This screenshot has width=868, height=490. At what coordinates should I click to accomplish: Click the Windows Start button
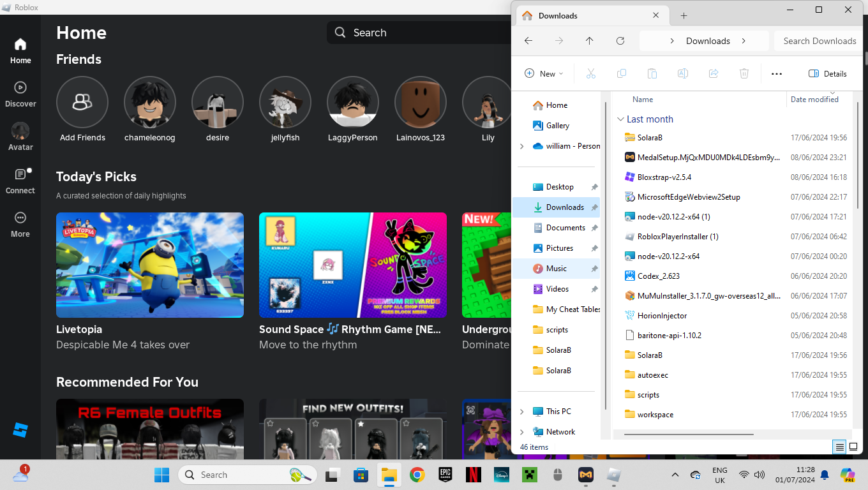(x=161, y=475)
